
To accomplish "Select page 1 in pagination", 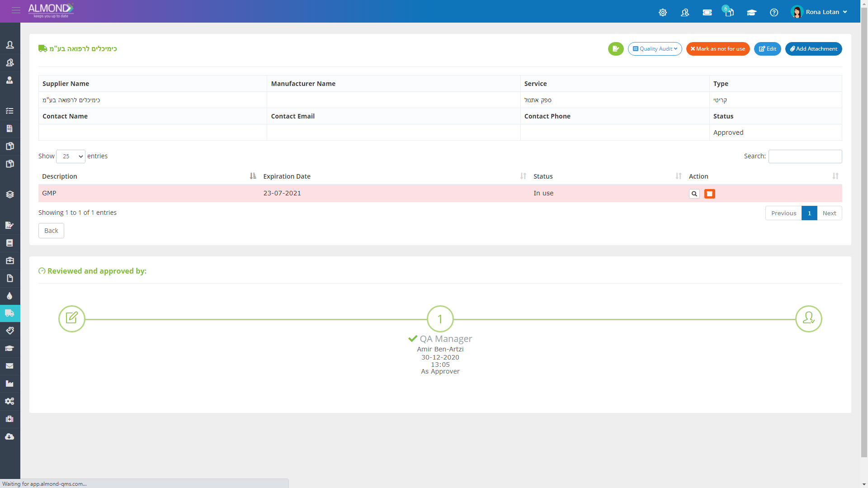I will pyautogui.click(x=809, y=213).
